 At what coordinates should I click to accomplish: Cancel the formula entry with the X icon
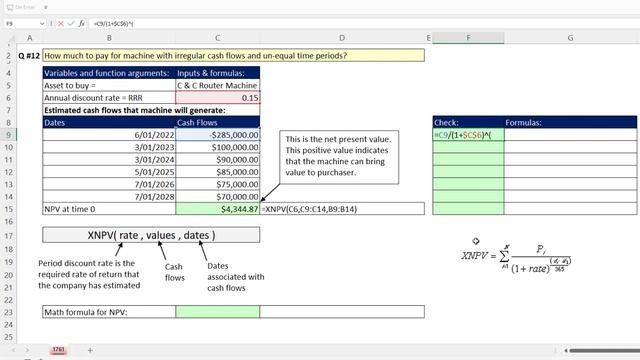(61, 24)
